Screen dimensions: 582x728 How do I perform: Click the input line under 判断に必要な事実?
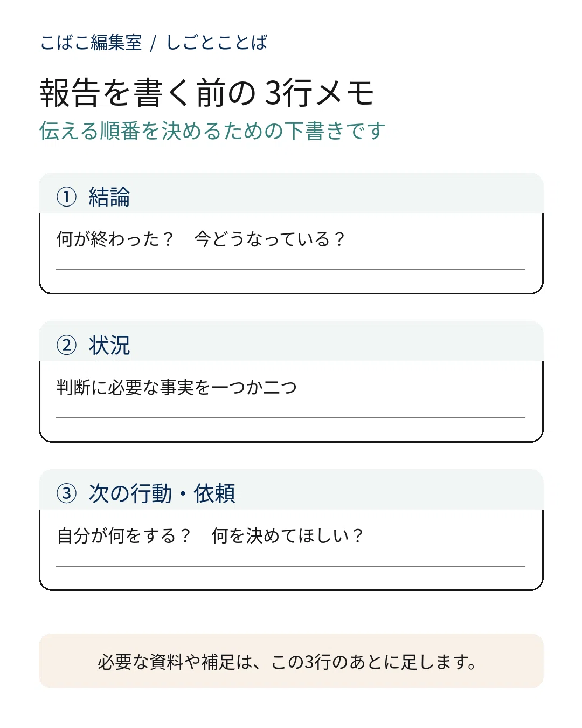[x=291, y=417]
